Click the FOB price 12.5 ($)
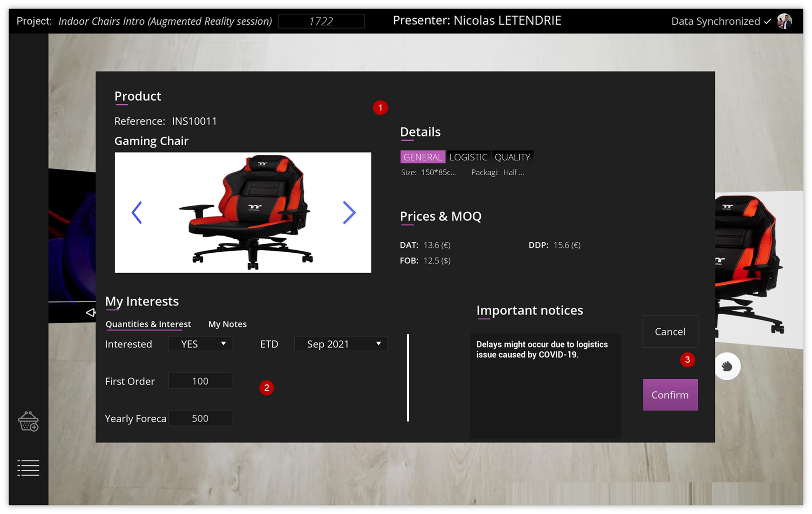 [x=437, y=260]
